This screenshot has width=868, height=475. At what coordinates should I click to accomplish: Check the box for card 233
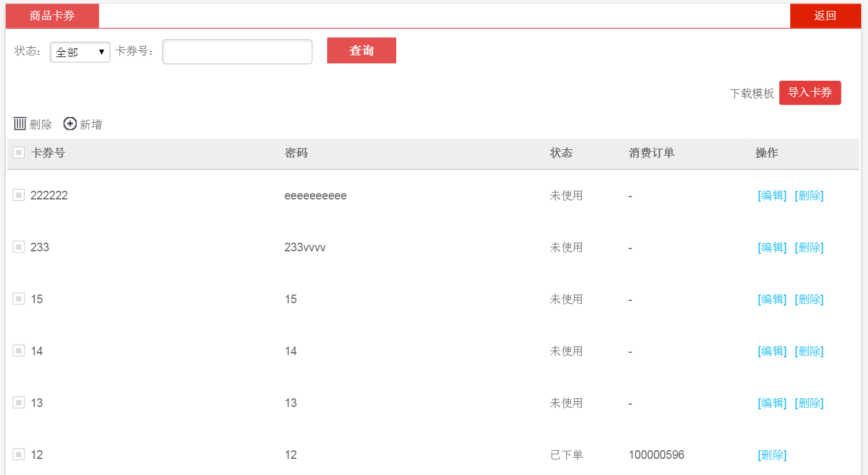[18, 247]
